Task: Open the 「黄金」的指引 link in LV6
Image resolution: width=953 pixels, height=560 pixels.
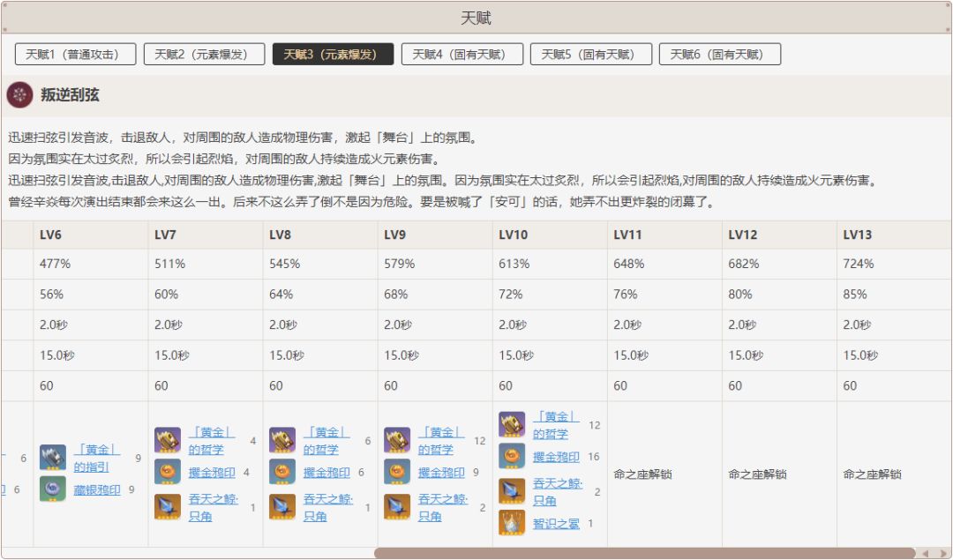Action: [97, 458]
